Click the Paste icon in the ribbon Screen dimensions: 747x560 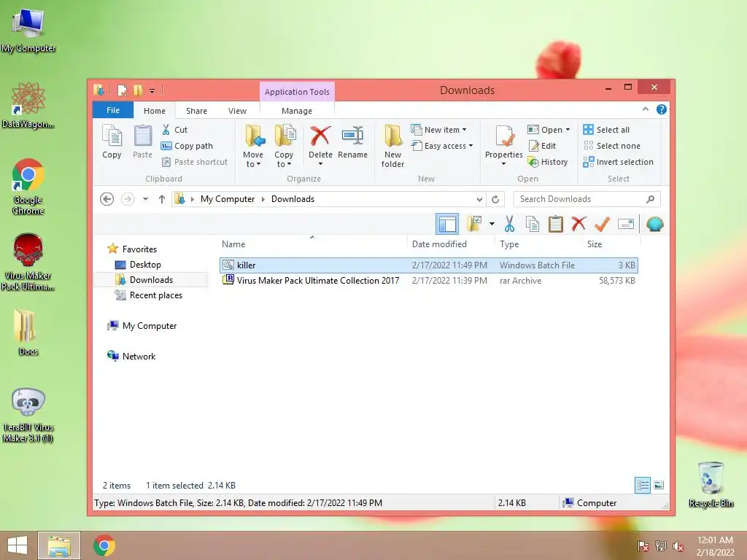pos(142,141)
